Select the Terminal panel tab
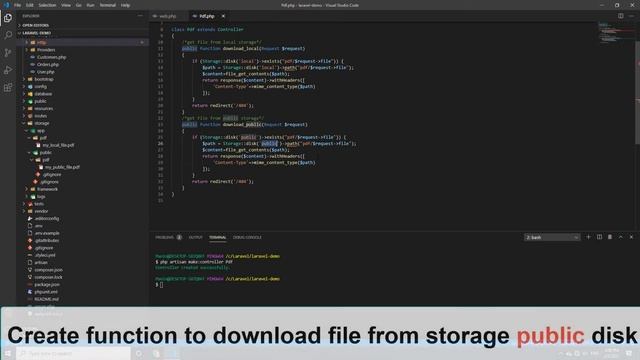Image resolution: width=640 pixels, height=360 pixels. pyautogui.click(x=218, y=237)
